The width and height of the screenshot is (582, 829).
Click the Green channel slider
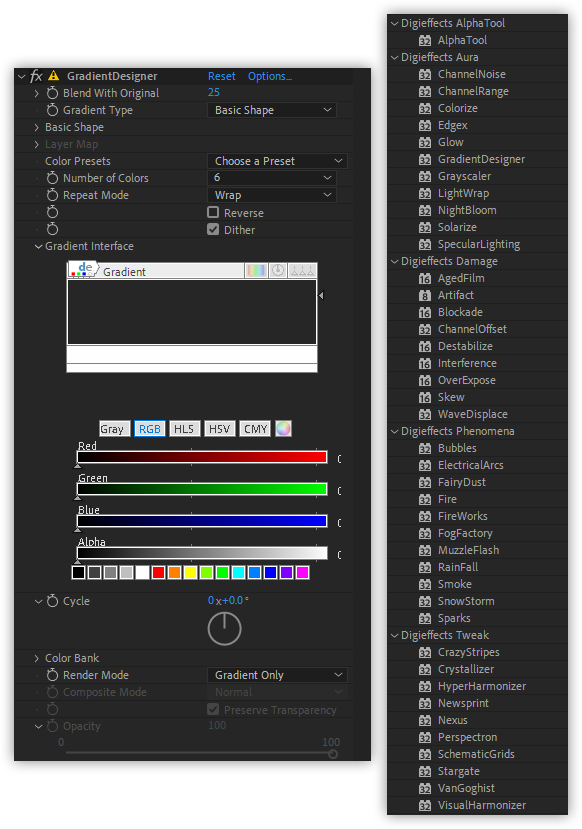point(202,489)
